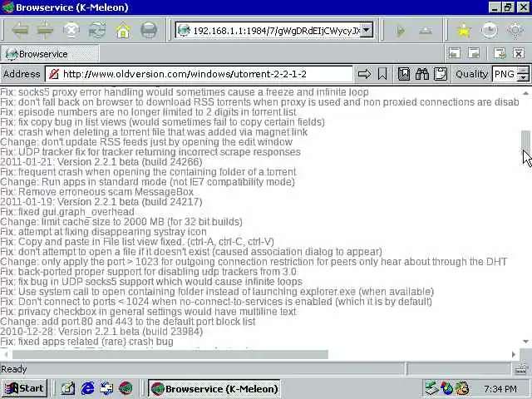
Task: Click the Reload page button
Action: (x=97, y=31)
